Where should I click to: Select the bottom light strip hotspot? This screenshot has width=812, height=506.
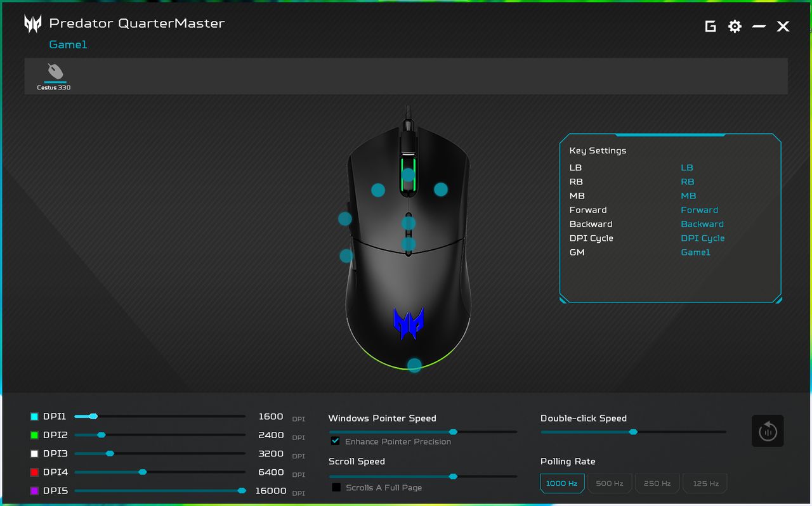pos(414,365)
